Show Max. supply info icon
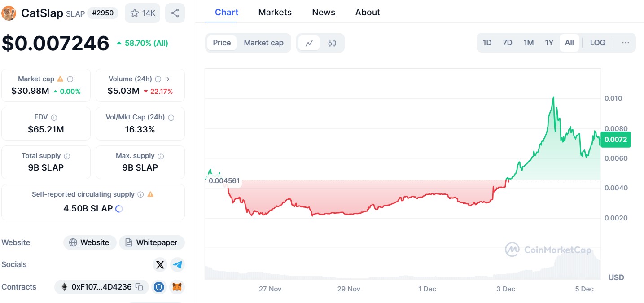644x303 pixels. coord(161,156)
